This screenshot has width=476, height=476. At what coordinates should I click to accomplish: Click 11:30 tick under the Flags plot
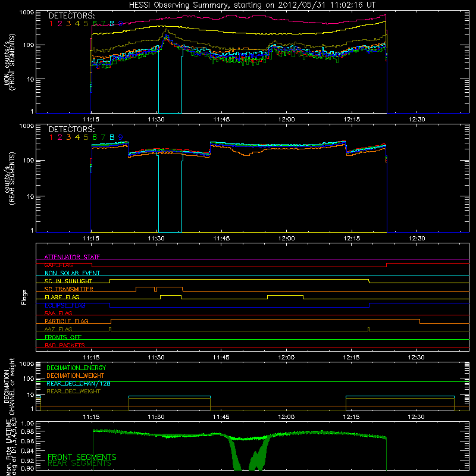[156, 358]
